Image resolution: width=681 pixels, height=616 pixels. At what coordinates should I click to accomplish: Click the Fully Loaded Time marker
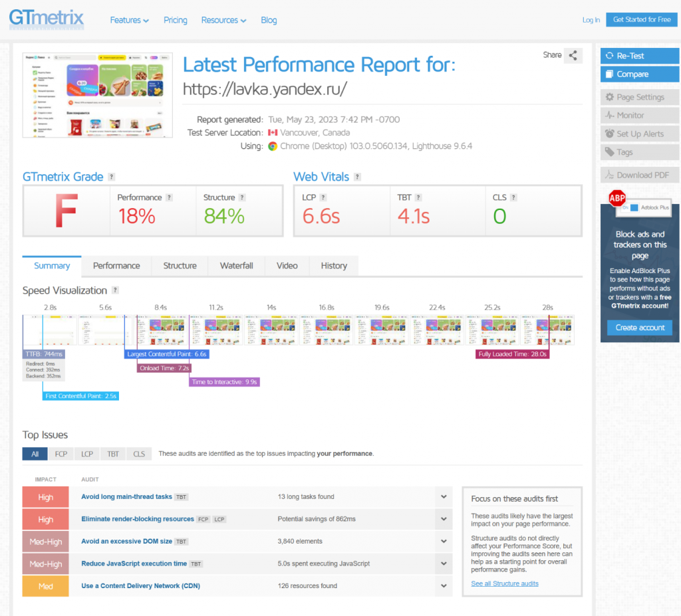pyautogui.click(x=513, y=354)
